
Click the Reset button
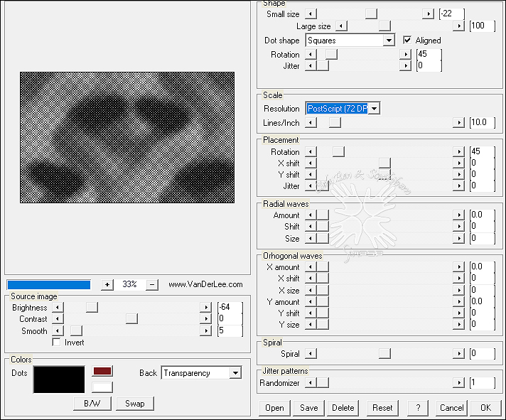(x=382, y=408)
